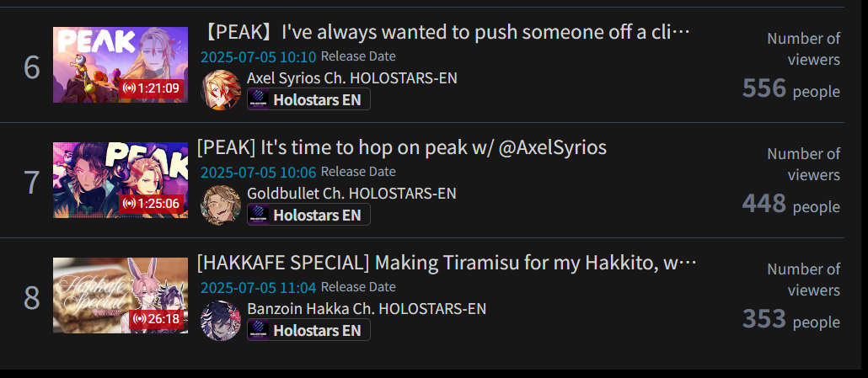Click live duration badge 1:21:09
This screenshot has height=378, width=868.
click(x=152, y=88)
